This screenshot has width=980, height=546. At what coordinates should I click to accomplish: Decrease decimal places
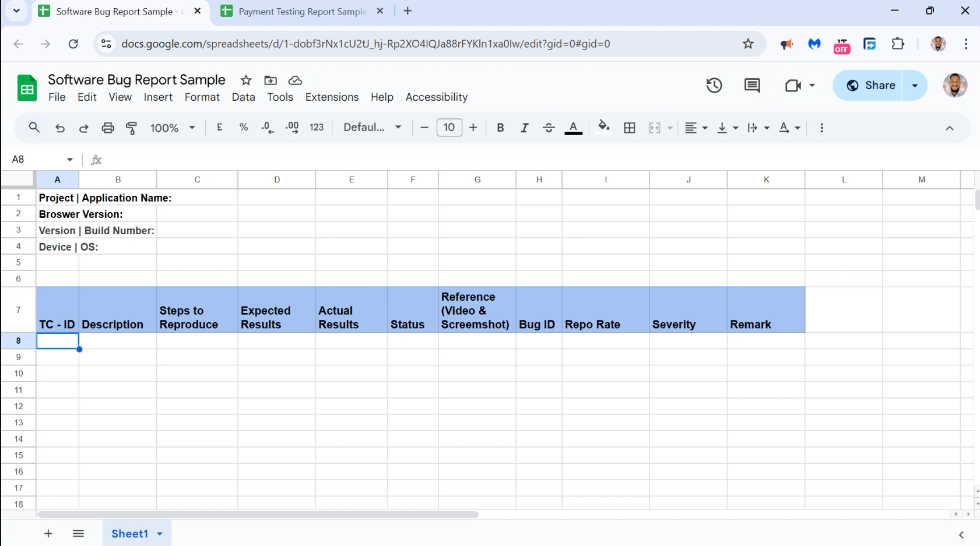pos(268,128)
